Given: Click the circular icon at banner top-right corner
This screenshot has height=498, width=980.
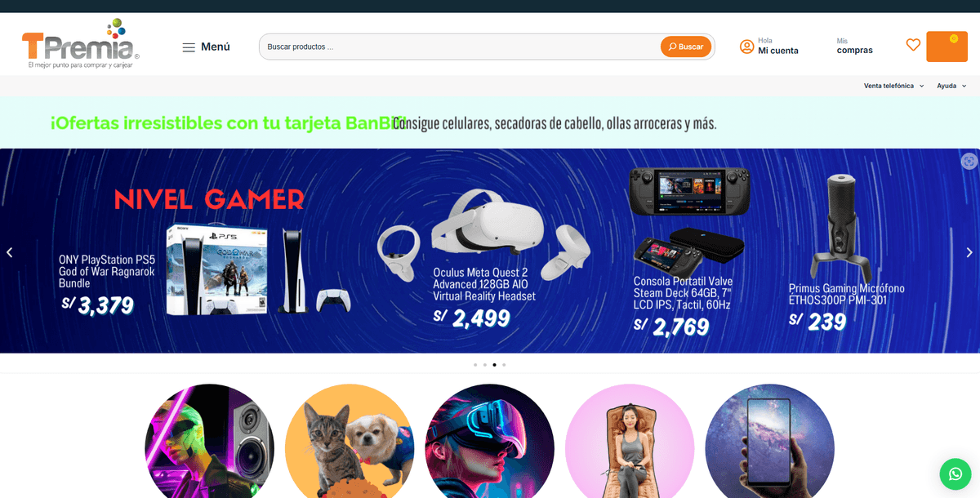Looking at the screenshot, I should click(969, 161).
